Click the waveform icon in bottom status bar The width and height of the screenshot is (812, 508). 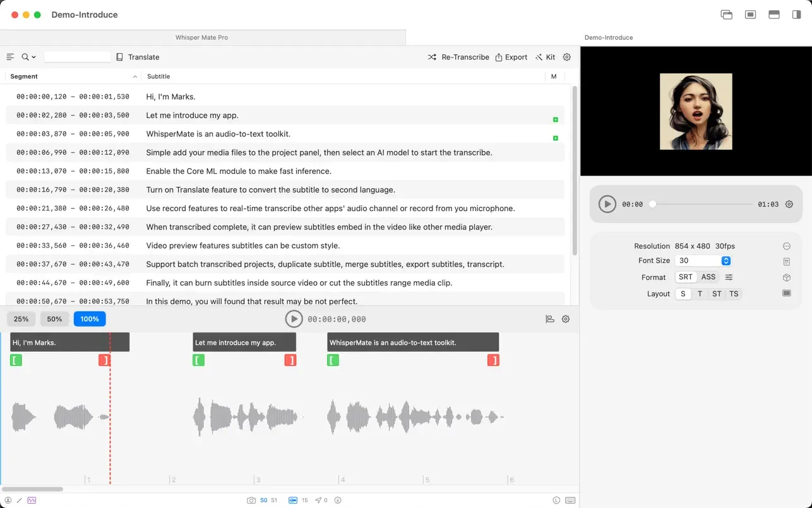pyautogui.click(x=32, y=500)
